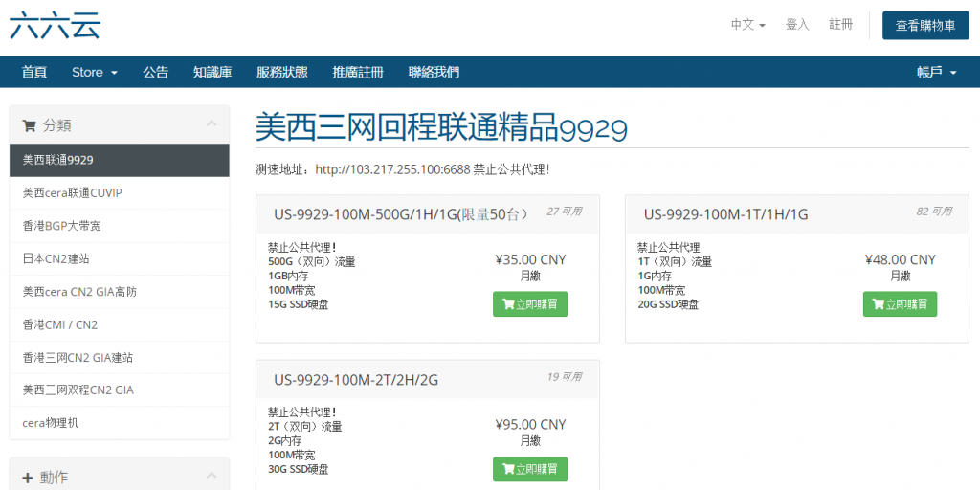Click the 19 可用 availability label
This screenshot has height=490, width=980.
[x=564, y=377]
